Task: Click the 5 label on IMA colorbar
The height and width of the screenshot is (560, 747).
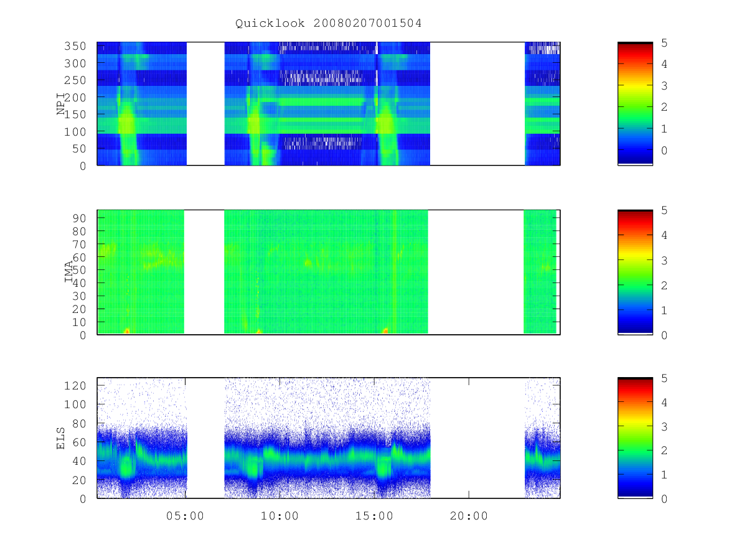Action: [x=664, y=211]
